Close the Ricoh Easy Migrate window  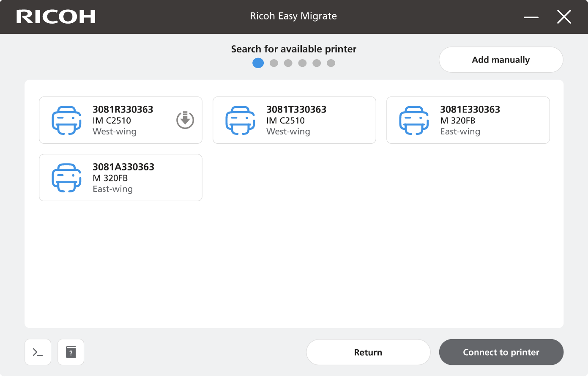(564, 17)
